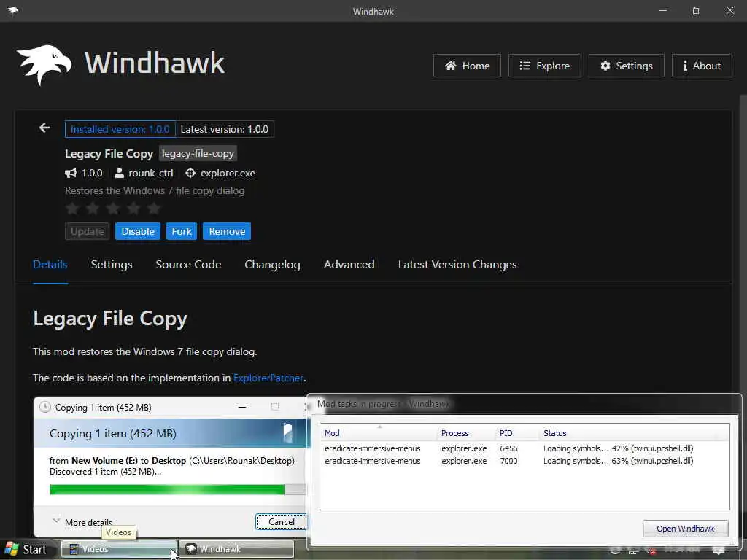The height and width of the screenshot is (560, 747).
Task: Click the Windhawk title bar app icon
Action: [13, 10]
